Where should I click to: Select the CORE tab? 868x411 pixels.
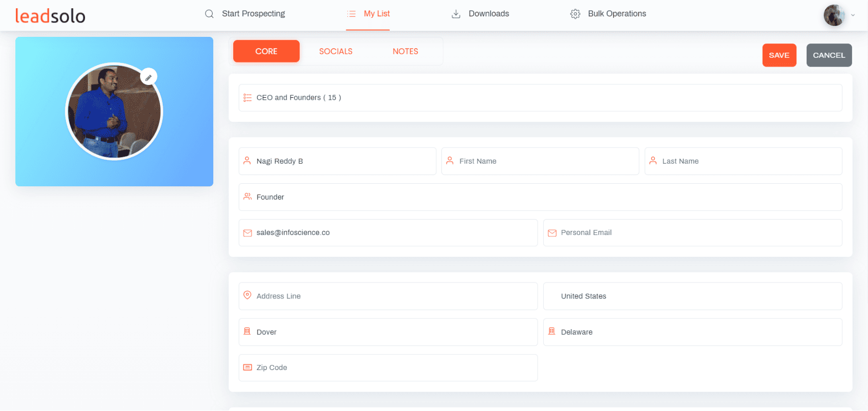click(266, 51)
